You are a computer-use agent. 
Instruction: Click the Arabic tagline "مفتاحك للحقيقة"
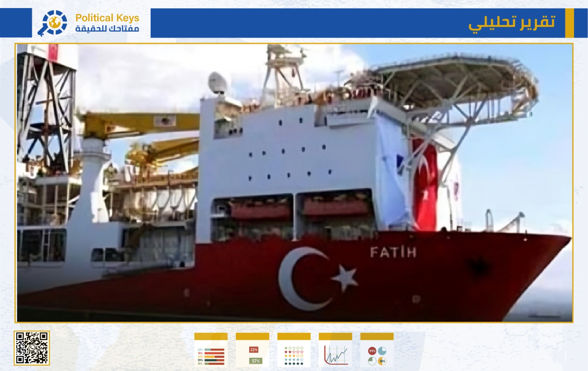pyautogui.click(x=107, y=29)
